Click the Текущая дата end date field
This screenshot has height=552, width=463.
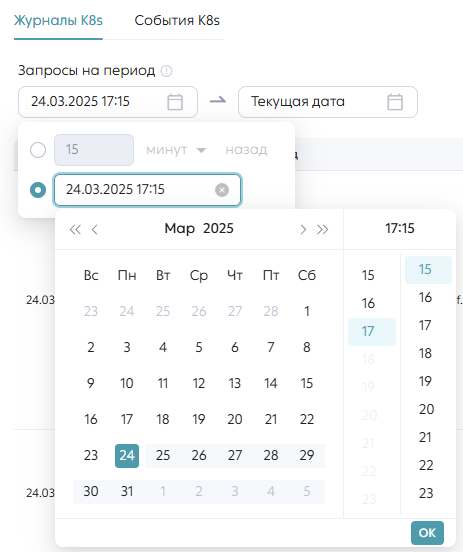(x=328, y=102)
